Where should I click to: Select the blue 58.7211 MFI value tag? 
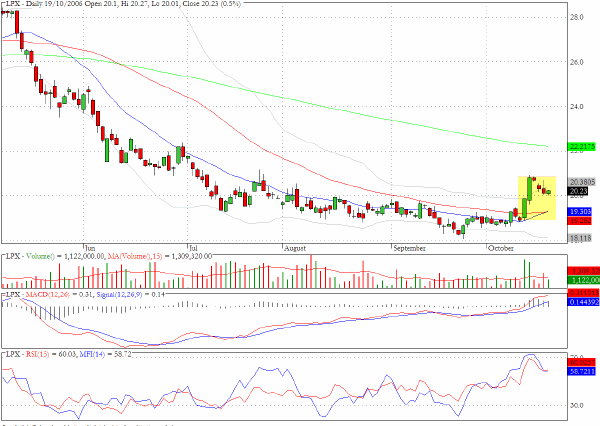pyautogui.click(x=582, y=372)
